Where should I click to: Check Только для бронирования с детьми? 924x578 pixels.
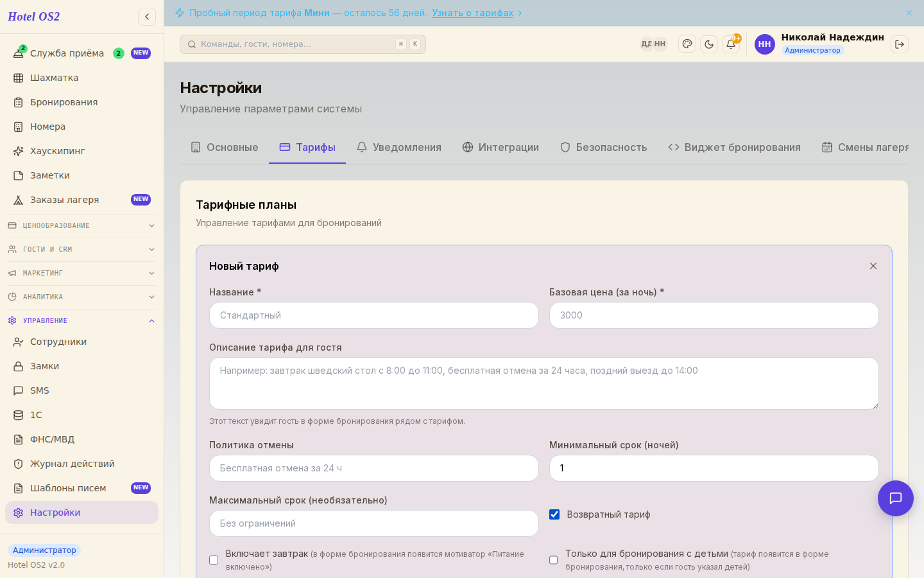click(x=553, y=560)
